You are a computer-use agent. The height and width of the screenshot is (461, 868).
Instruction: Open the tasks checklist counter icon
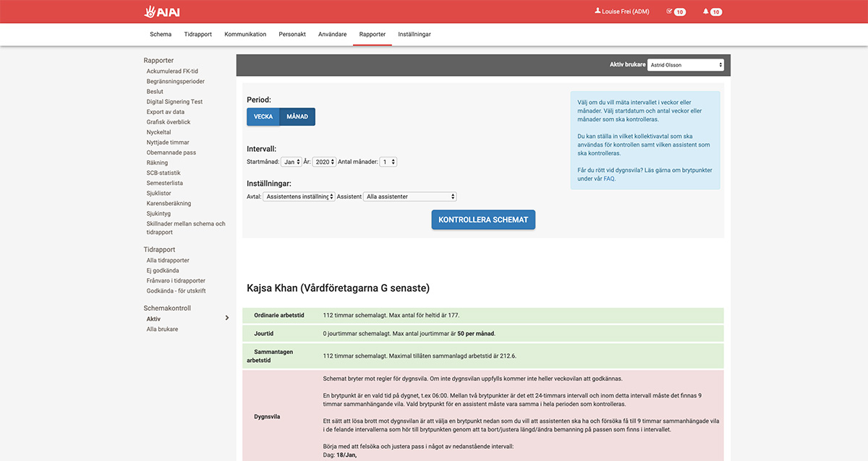[x=676, y=12]
